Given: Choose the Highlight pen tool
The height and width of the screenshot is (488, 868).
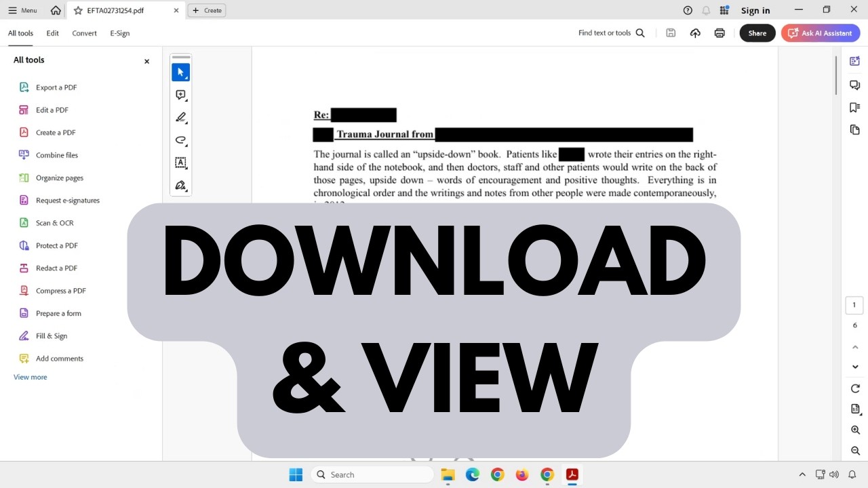Looking at the screenshot, I should tap(180, 117).
